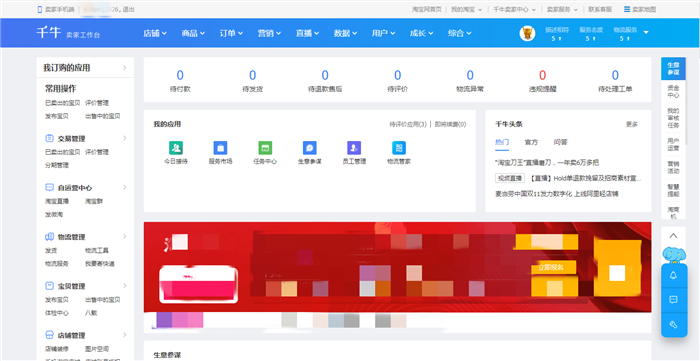700x361 pixels.
Task: Open the 我的淘宝 dropdown in top bar
Action: point(467,9)
